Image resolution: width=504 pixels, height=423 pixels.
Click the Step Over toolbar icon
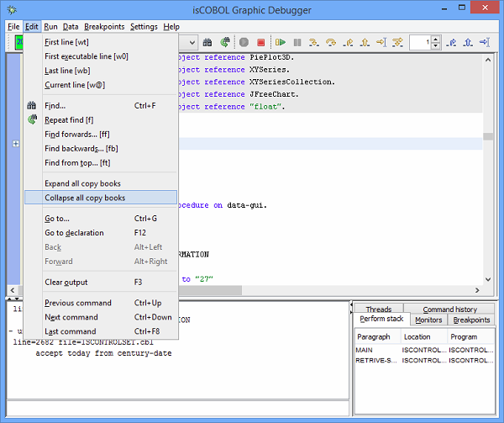(330, 42)
